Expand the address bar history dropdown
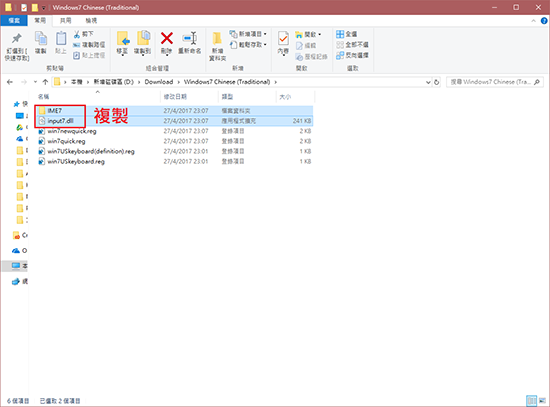550x407 pixels. click(428, 82)
